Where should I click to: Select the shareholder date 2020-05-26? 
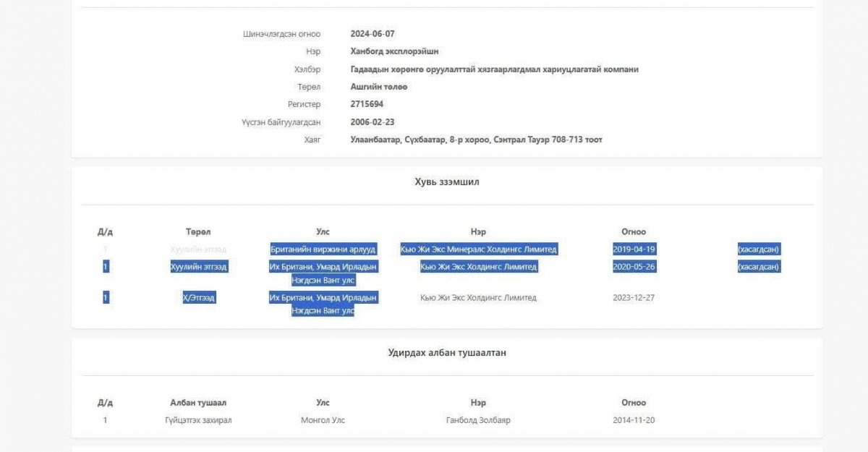634,267
